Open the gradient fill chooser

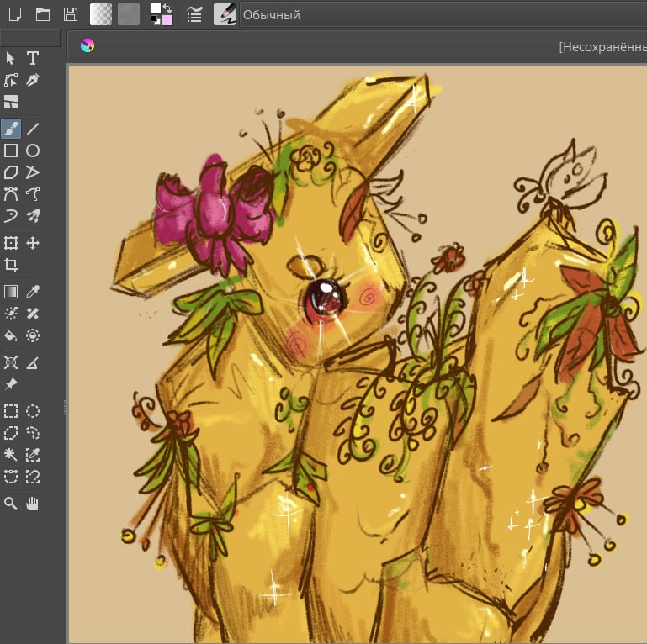click(x=101, y=14)
